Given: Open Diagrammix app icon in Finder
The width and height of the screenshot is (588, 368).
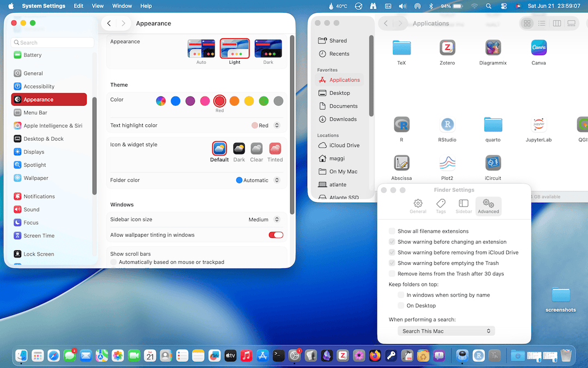Looking at the screenshot, I should 493,47.
